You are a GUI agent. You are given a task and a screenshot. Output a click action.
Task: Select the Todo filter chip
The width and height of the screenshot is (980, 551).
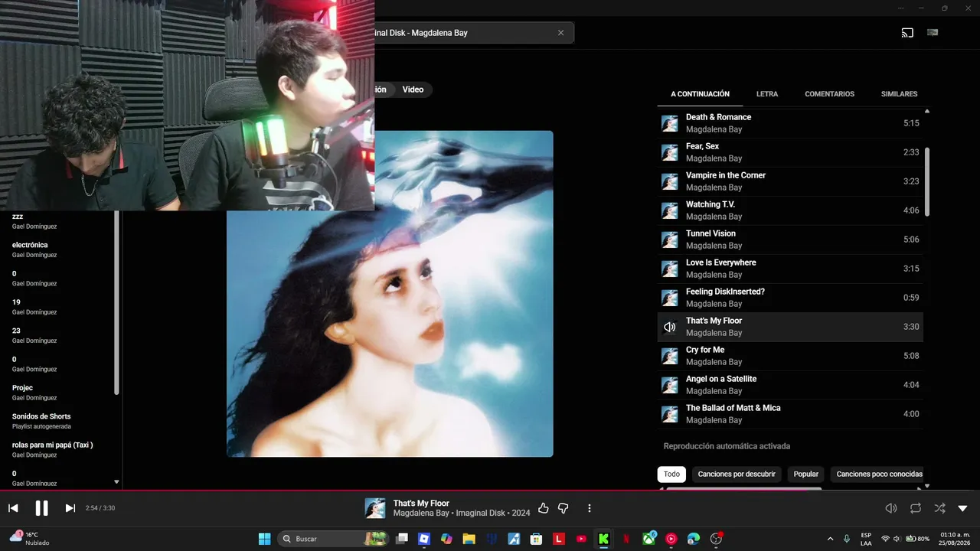pyautogui.click(x=671, y=474)
